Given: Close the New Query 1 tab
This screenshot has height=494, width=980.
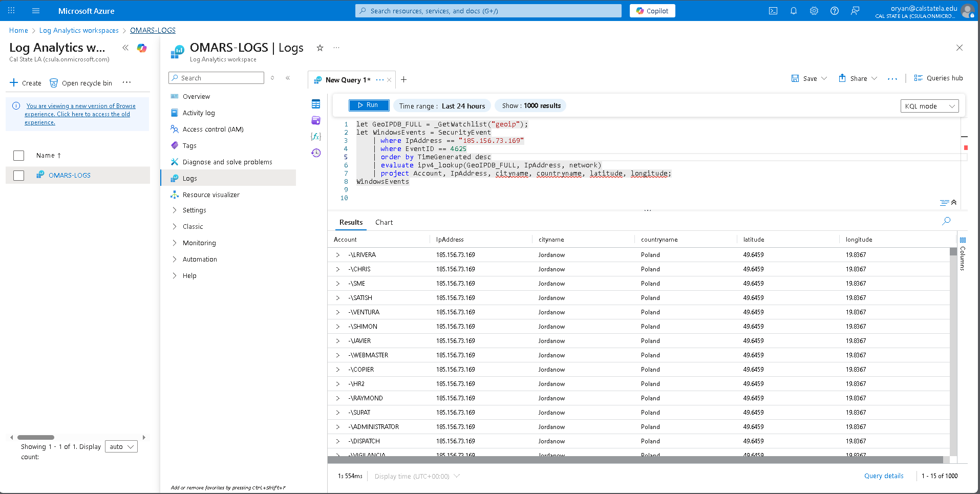Looking at the screenshot, I should point(389,80).
